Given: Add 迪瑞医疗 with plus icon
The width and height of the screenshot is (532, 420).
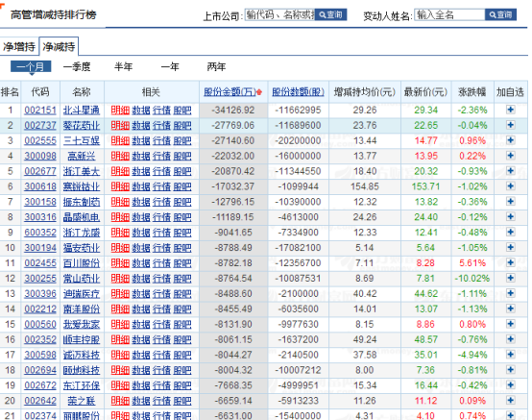Looking at the screenshot, I should pos(510,293).
